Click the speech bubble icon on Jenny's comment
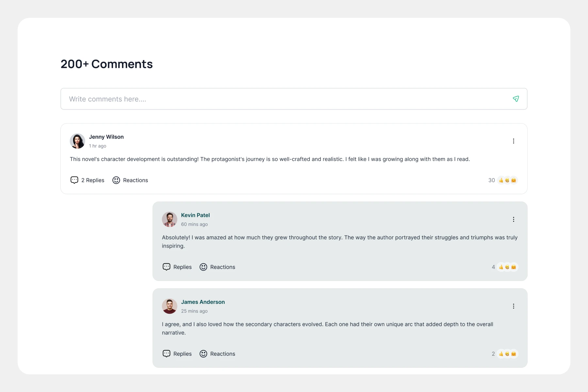Screen dimensions: 588x392 [74, 180]
